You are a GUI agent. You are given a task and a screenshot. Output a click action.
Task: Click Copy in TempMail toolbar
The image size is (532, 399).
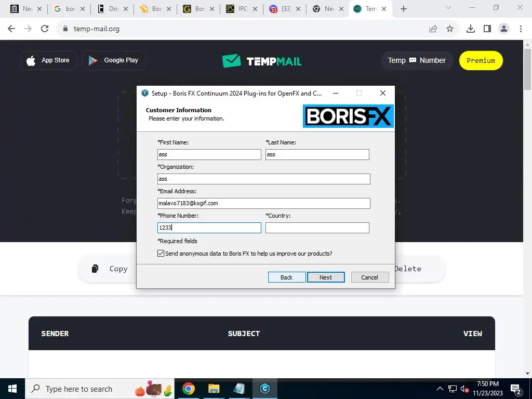point(110,269)
